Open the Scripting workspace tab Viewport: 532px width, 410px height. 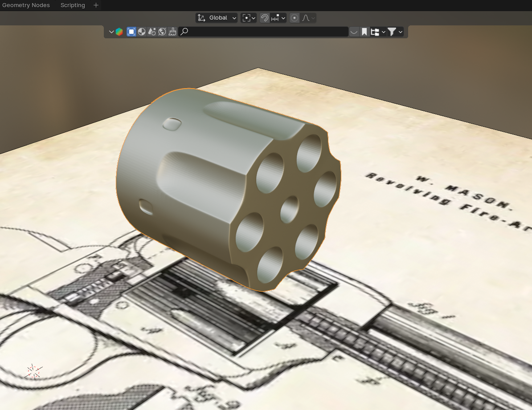pyautogui.click(x=73, y=5)
